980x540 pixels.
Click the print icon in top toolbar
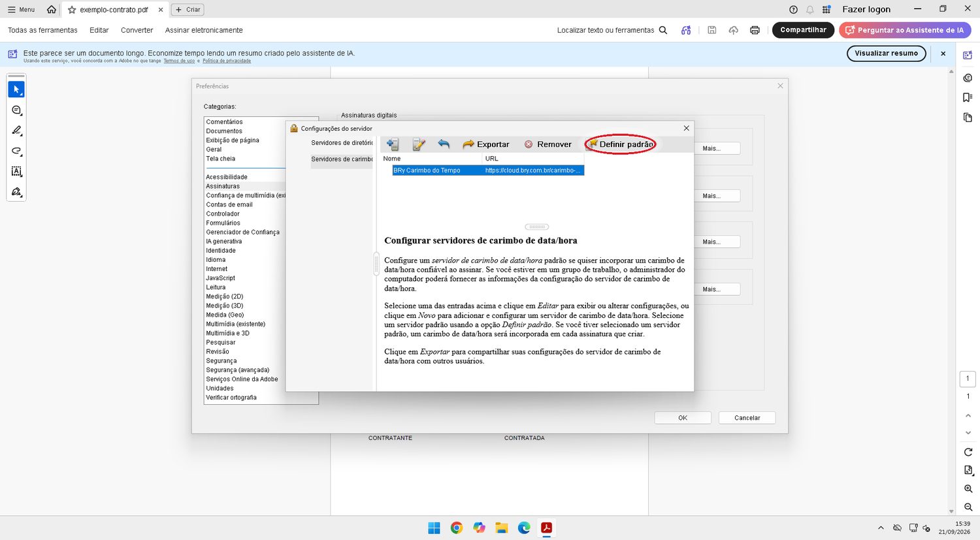[755, 30]
